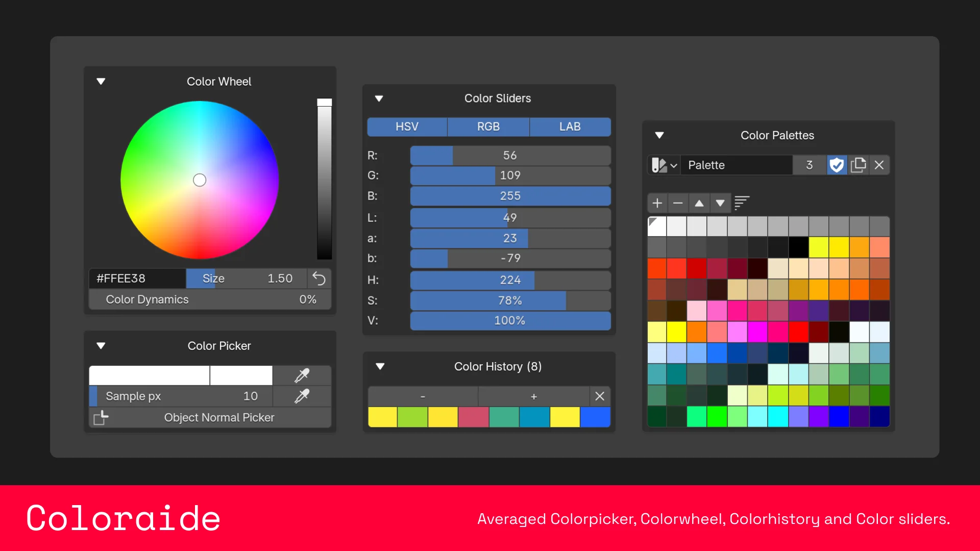Move palette color up with the up-arrow icon
Image resolution: width=980 pixels, height=551 pixels.
pyautogui.click(x=699, y=203)
